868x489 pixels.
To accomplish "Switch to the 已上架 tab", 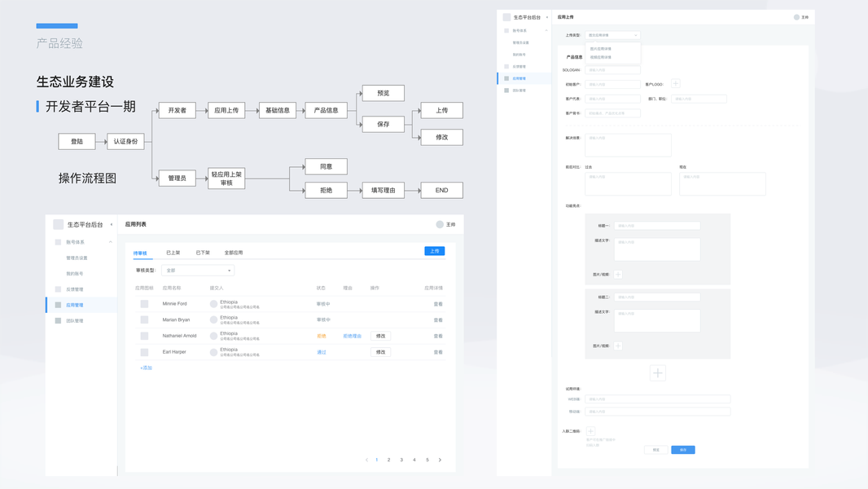I will 173,253.
